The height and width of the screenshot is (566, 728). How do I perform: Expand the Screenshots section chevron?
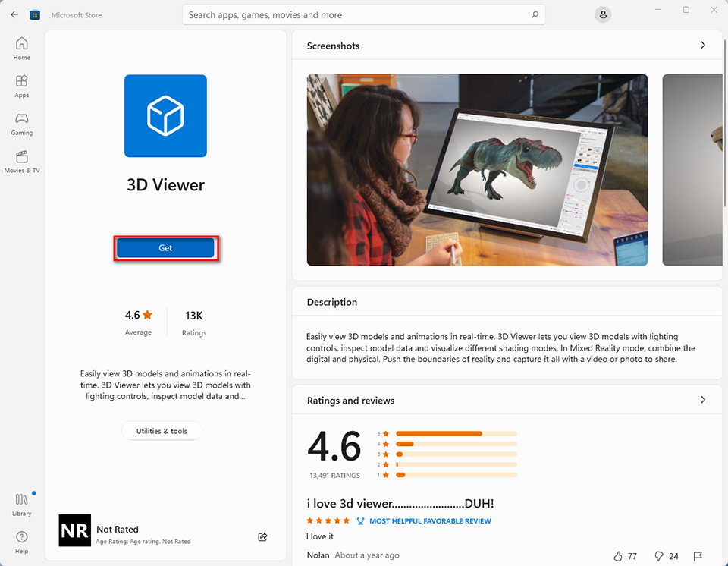pyautogui.click(x=703, y=45)
